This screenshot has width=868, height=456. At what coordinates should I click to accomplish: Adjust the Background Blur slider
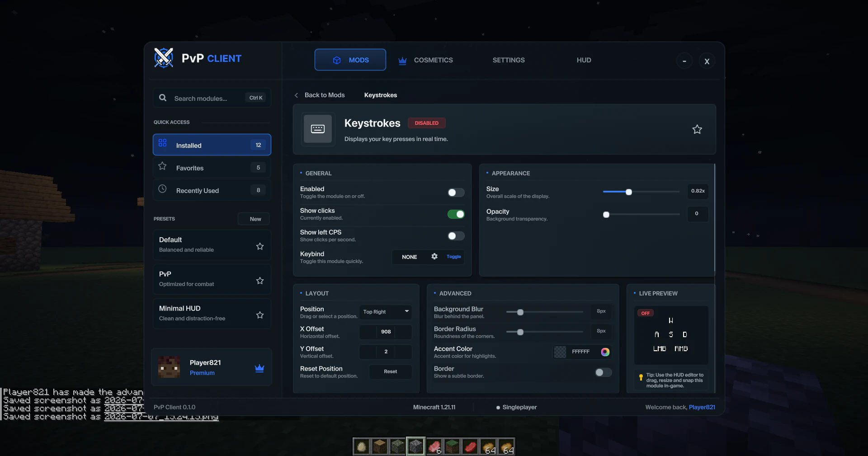pyautogui.click(x=520, y=312)
